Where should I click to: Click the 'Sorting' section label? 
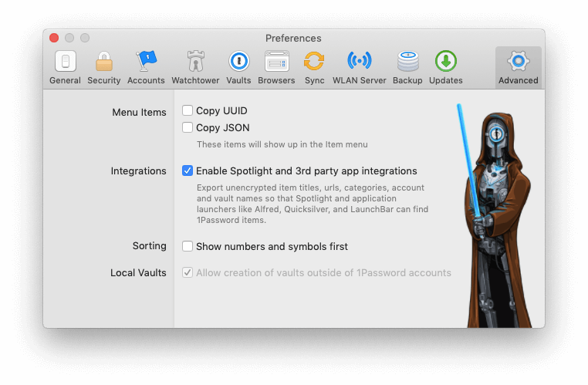coord(149,246)
